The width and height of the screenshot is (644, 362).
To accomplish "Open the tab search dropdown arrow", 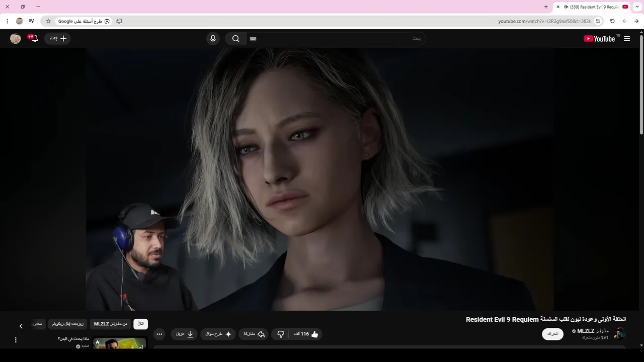I will point(637,7).
